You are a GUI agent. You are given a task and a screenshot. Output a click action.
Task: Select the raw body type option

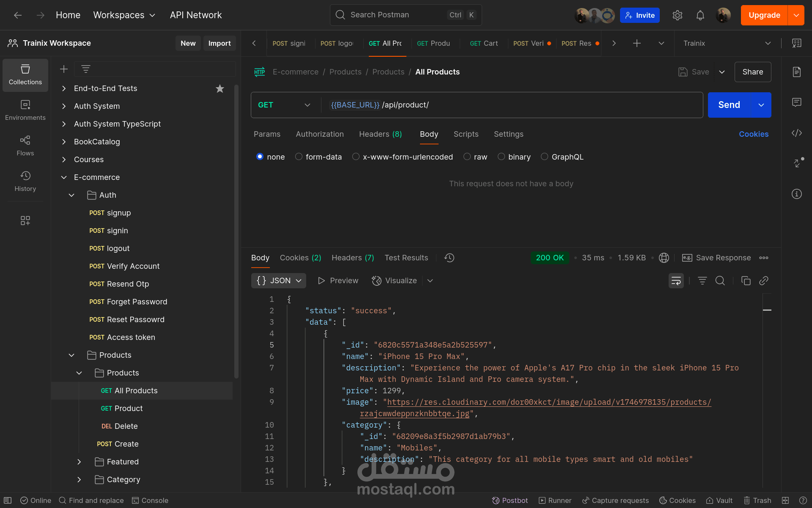(467, 157)
